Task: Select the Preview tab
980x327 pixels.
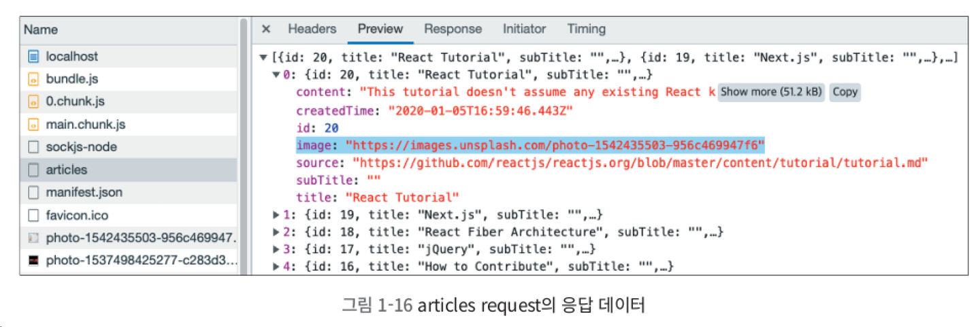Action: click(380, 29)
